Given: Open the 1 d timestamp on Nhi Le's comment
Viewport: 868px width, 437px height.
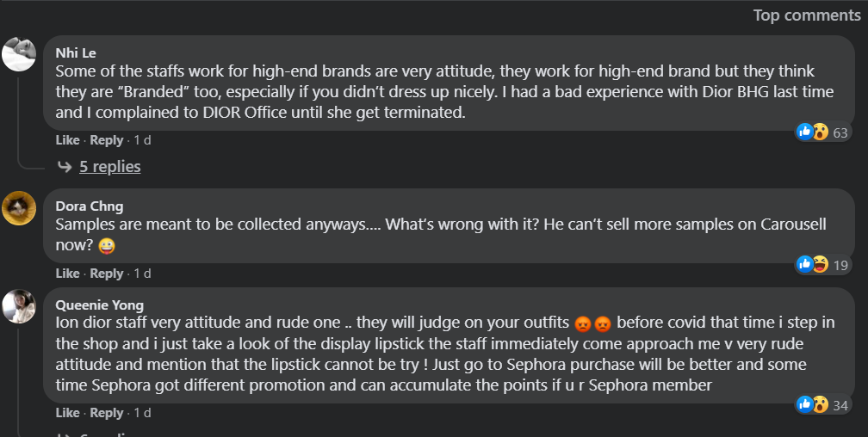Looking at the screenshot, I should [142, 140].
